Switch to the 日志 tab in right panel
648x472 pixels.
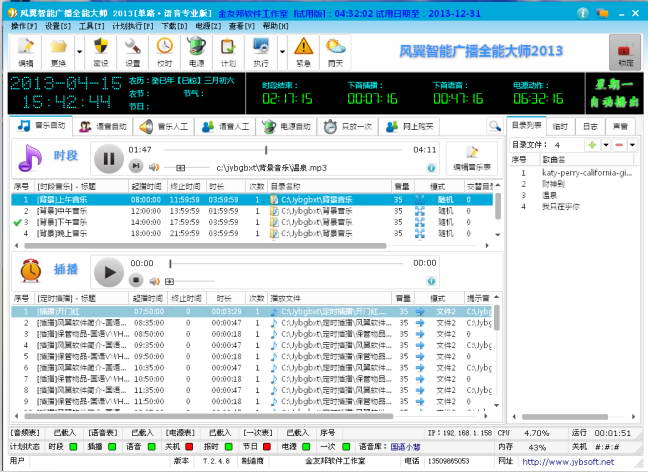(x=590, y=126)
